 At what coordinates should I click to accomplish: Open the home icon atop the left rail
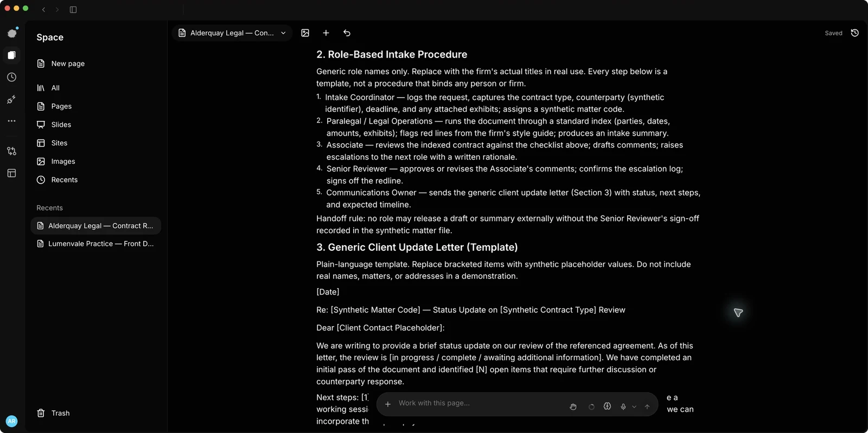coord(12,33)
